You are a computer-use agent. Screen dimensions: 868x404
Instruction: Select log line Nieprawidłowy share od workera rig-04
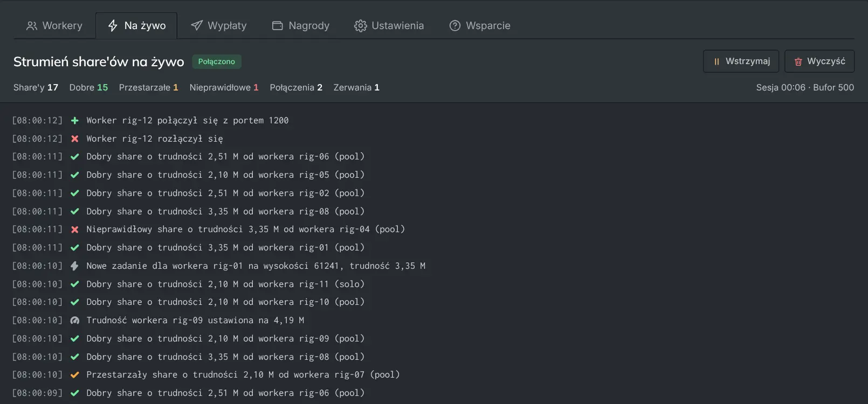434,229
